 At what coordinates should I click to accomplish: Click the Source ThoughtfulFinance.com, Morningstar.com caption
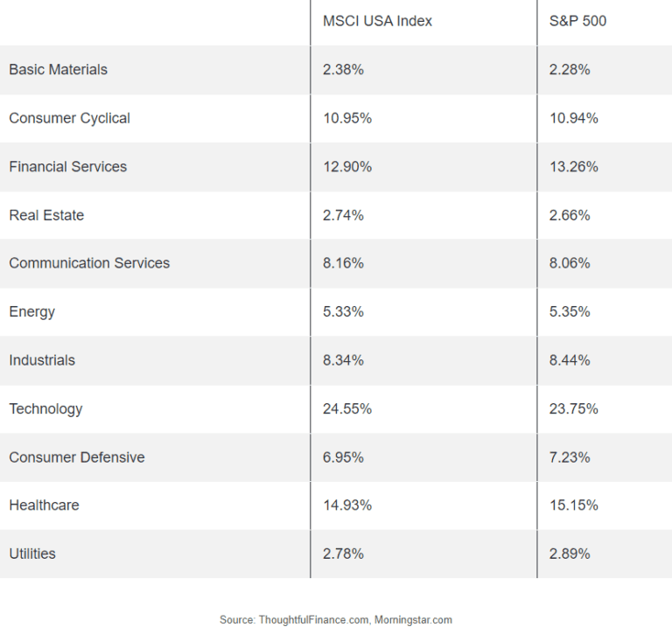pos(336,620)
